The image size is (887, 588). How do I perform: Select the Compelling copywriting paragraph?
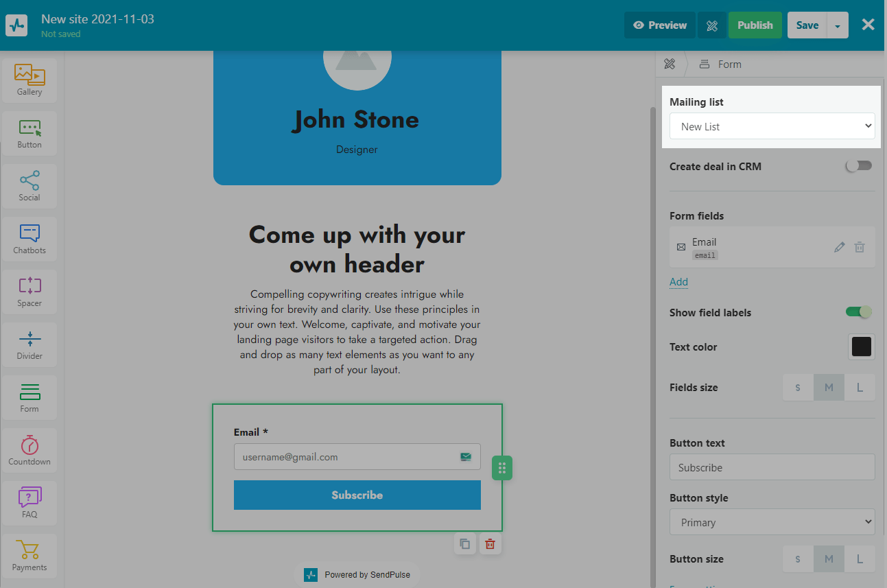click(357, 332)
